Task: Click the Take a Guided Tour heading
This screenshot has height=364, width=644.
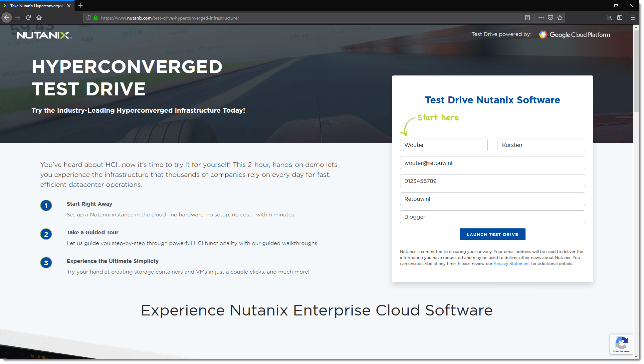Action: click(93, 232)
